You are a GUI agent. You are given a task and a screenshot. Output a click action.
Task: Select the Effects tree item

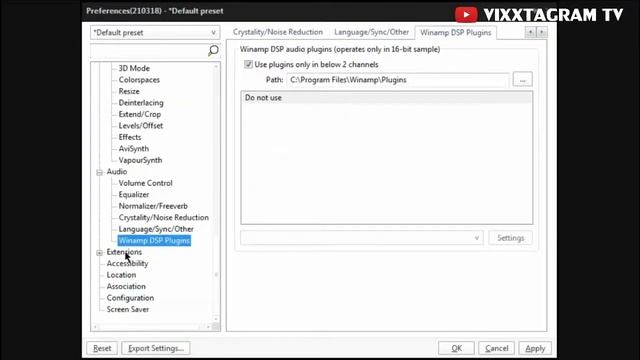[x=130, y=137]
